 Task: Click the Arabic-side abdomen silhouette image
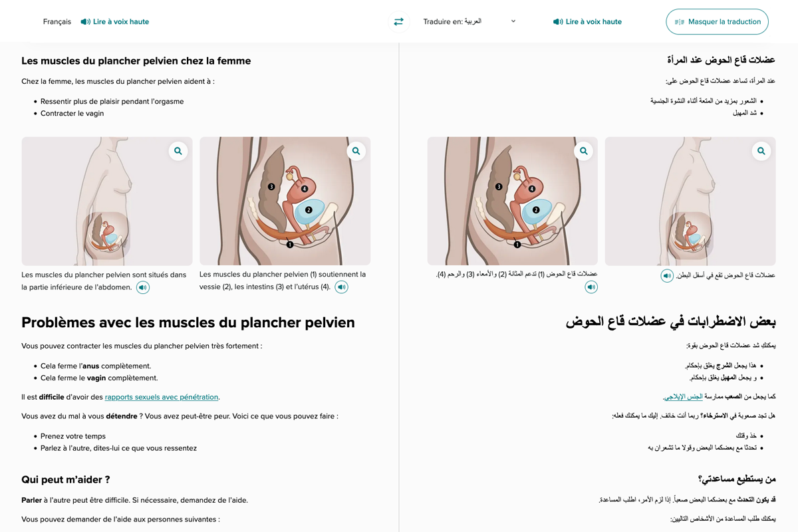coord(690,206)
